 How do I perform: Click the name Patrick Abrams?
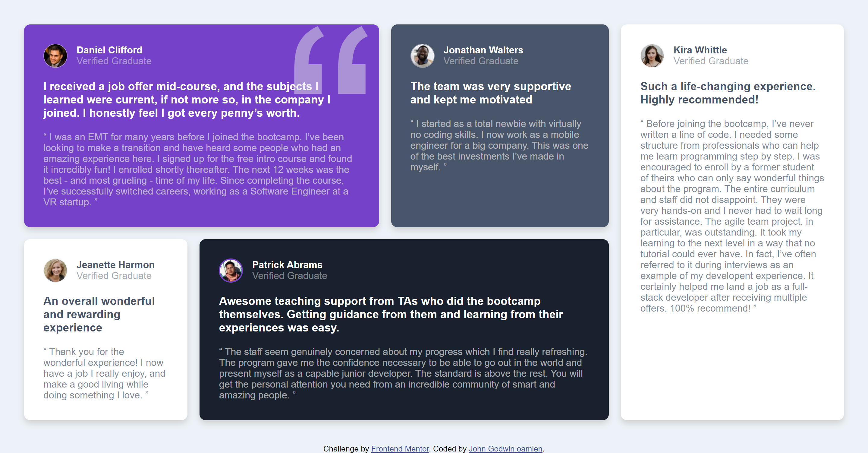click(288, 265)
